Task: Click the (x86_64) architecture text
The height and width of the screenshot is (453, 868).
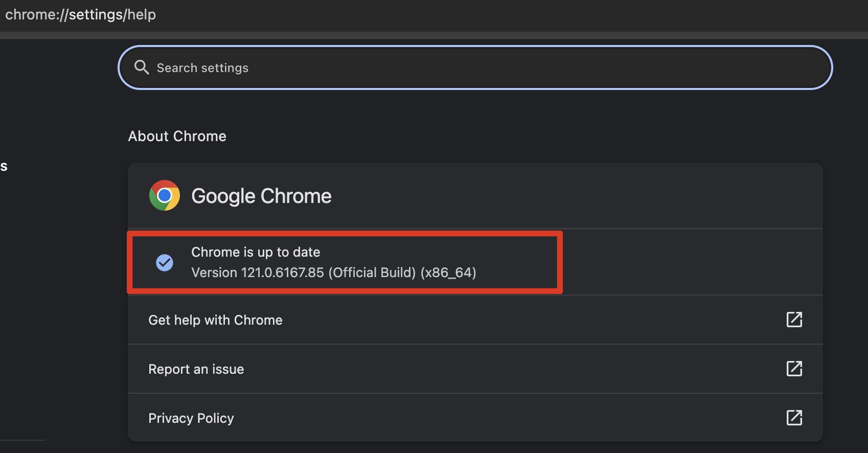Action: [448, 273]
